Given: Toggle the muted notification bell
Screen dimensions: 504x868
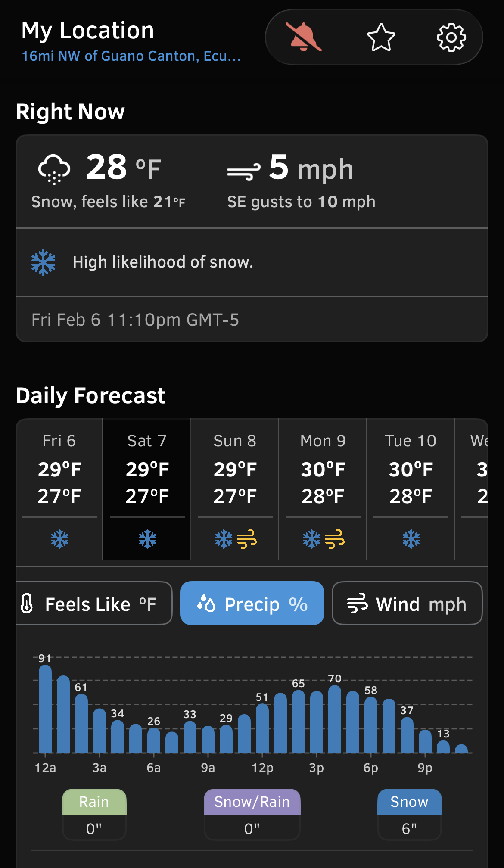Looking at the screenshot, I should pyautogui.click(x=303, y=37).
